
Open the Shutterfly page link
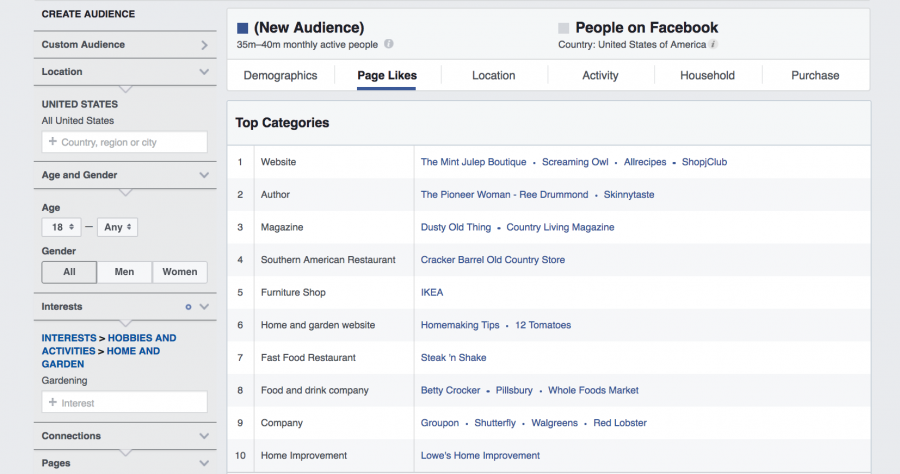(x=495, y=423)
